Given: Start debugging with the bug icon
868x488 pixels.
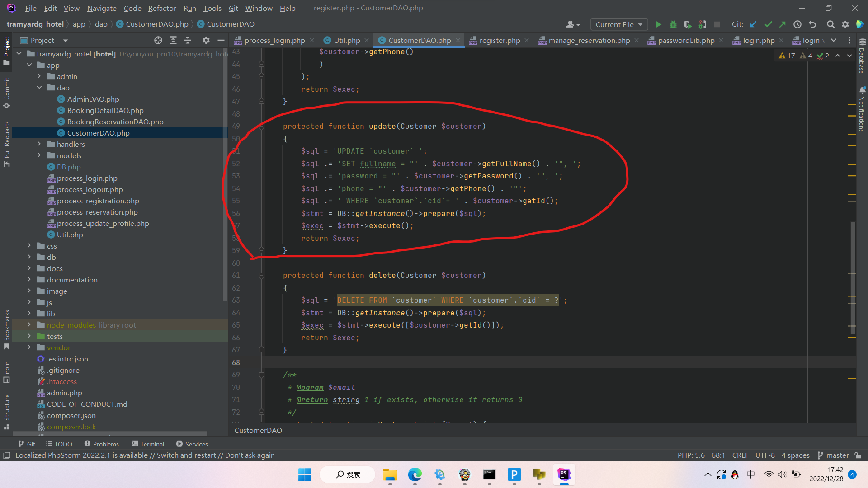Looking at the screenshot, I should tap(673, 24).
